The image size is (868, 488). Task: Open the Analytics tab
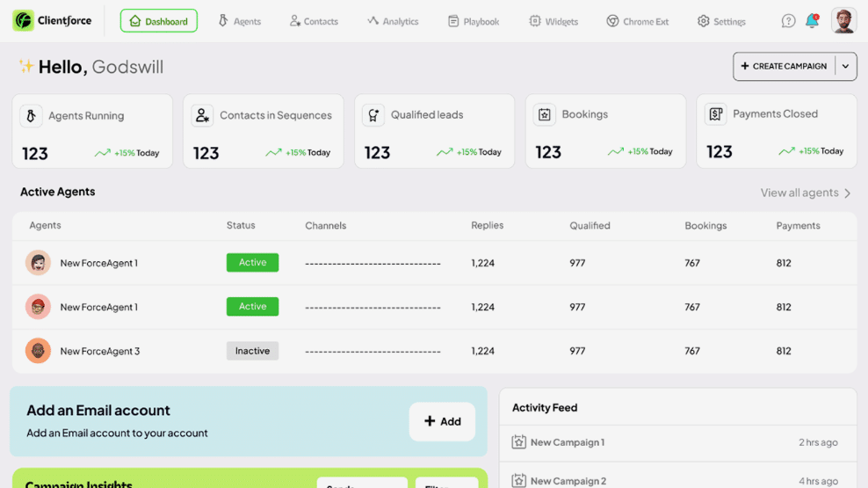(x=393, y=21)
